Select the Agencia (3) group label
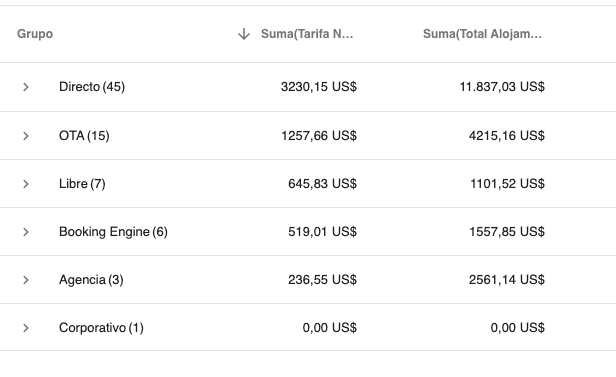This screenshot has width=616, height=377. click(91, 280)
